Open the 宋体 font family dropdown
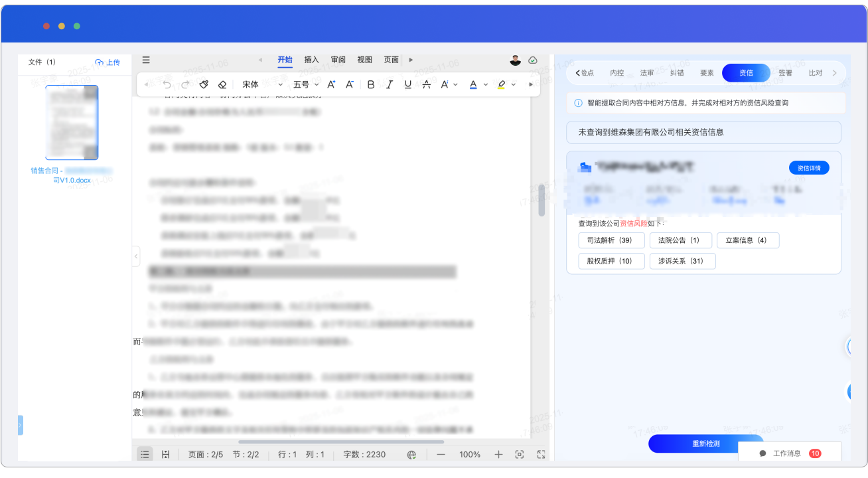 click(263, 84)
